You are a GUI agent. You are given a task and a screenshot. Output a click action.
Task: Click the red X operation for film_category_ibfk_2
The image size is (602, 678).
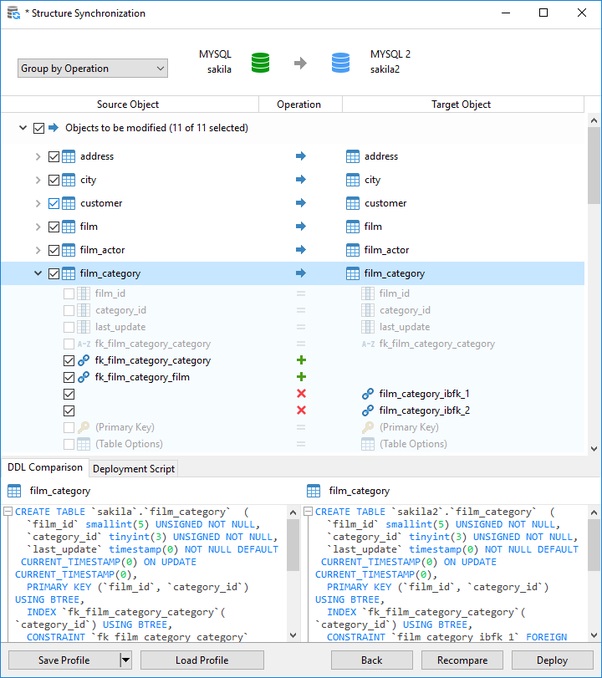301,410
